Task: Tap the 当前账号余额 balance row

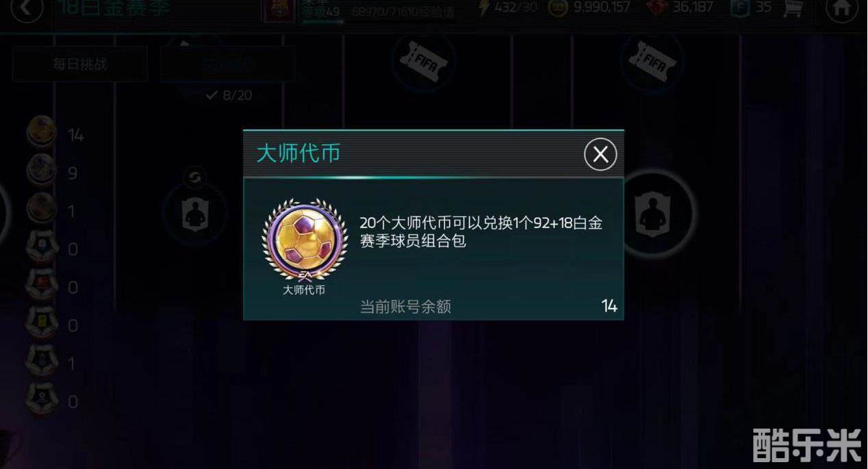Action: coord(433,305)
